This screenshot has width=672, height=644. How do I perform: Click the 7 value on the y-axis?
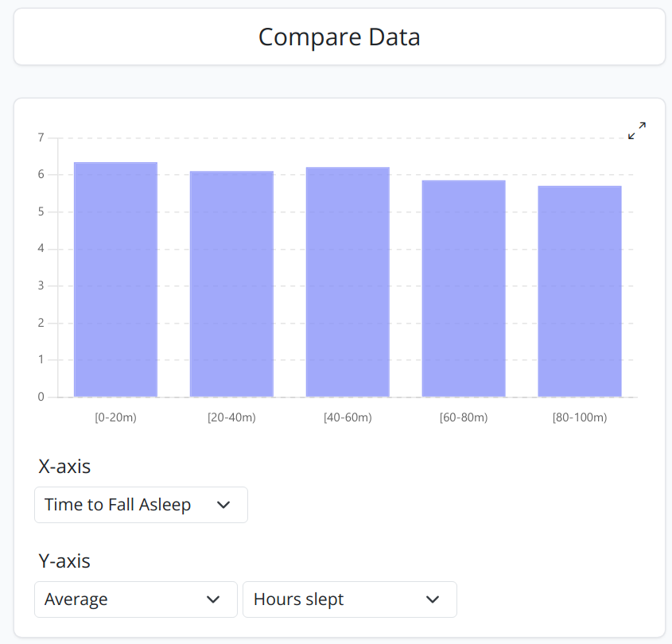[x=41, y=138]
